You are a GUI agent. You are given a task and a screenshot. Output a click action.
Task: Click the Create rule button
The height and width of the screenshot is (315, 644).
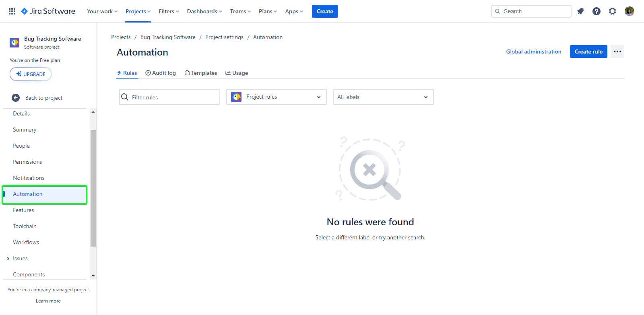tap(588, 51)
